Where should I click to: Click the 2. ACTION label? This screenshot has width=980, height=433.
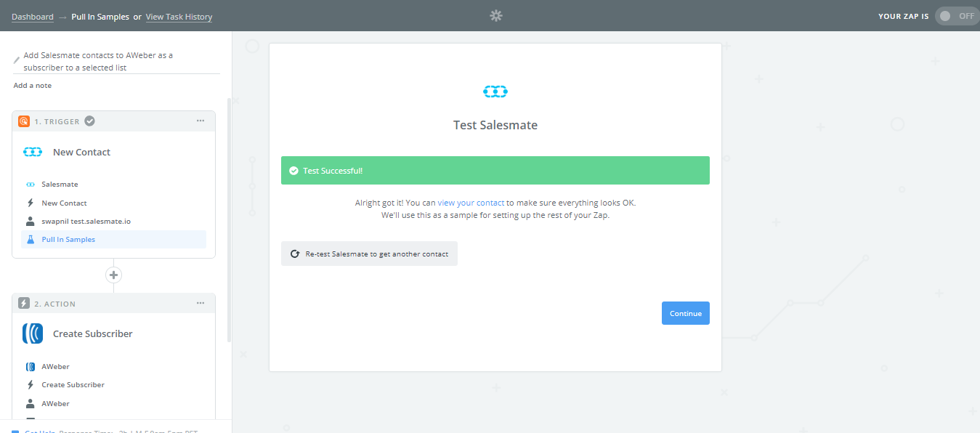[55, 304]
